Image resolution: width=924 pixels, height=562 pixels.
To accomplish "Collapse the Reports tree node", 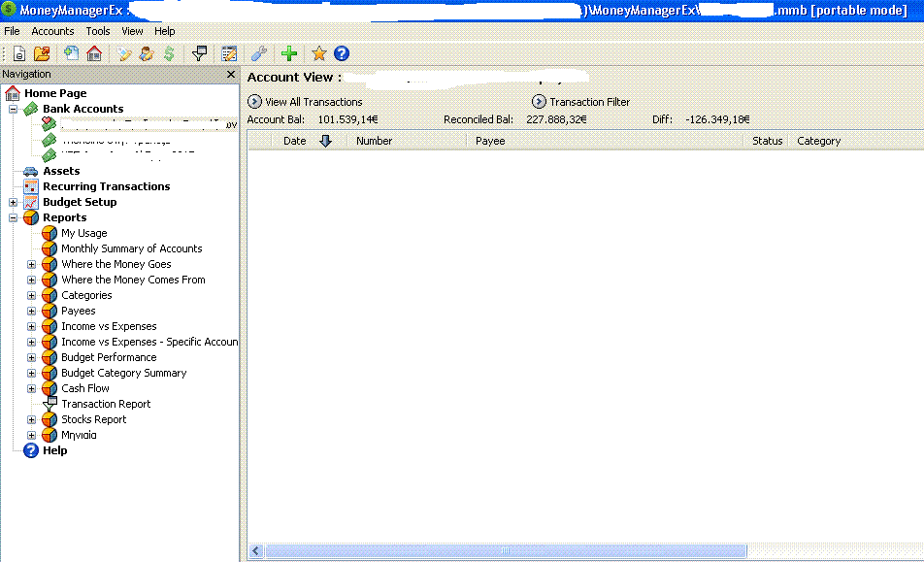I will pos(13,218).
